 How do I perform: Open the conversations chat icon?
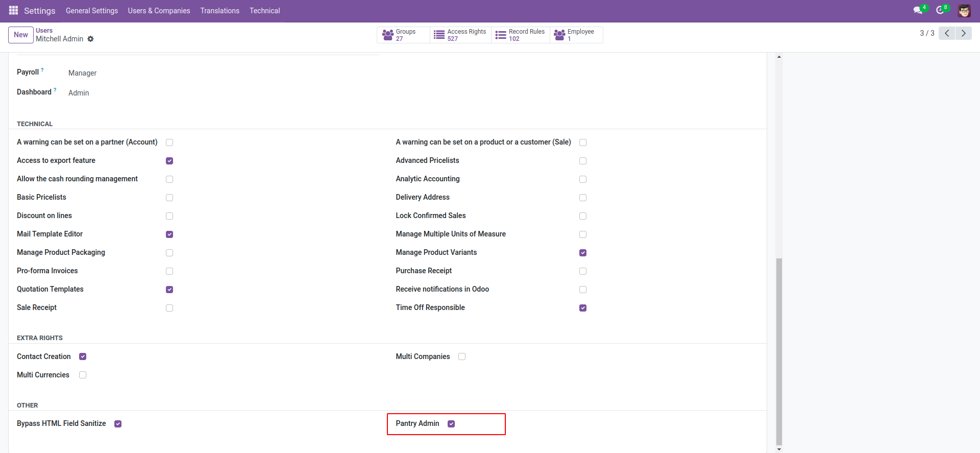(x=918, y=11)
